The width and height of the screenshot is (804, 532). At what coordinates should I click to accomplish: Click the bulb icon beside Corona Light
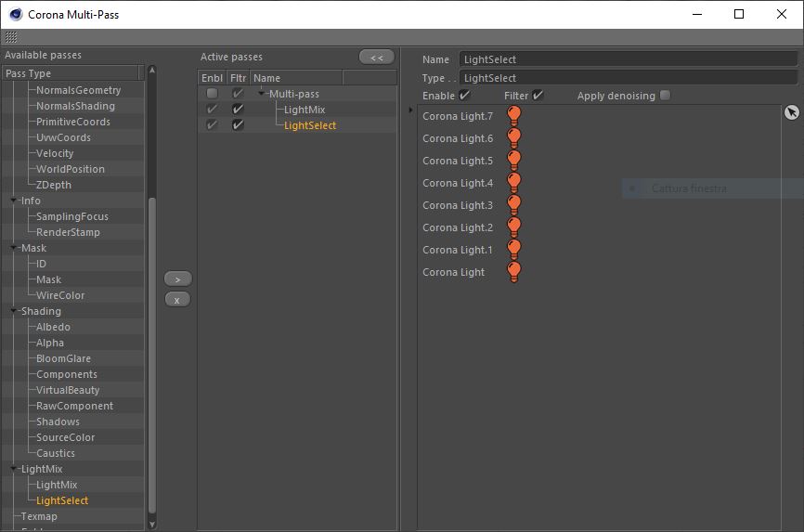(x=513, y=272)
